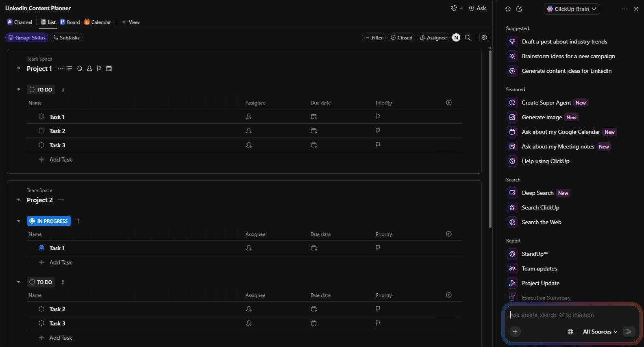Viewport: 644px width, 347px height.
Task: Open the search magnifier in the list toolbar
Action: 468,37
